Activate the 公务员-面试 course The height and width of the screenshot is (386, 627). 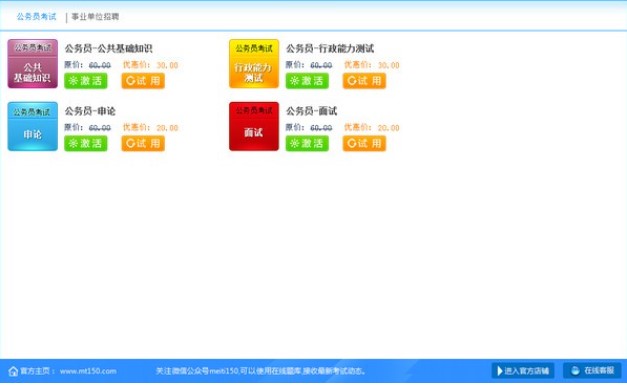pos(307,144)
